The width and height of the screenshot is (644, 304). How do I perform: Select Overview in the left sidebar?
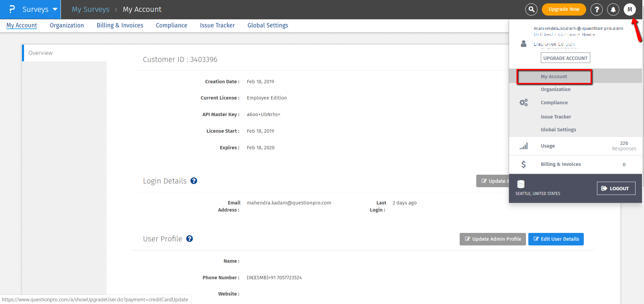[65, 53]
